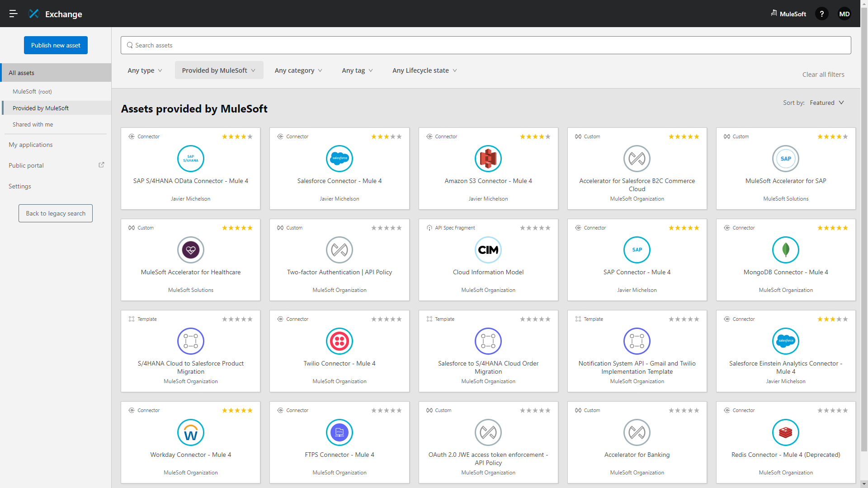Click the Twilio Connector red logo icon
The width and height of the screenshot is (868, 488).
[339, 341]
